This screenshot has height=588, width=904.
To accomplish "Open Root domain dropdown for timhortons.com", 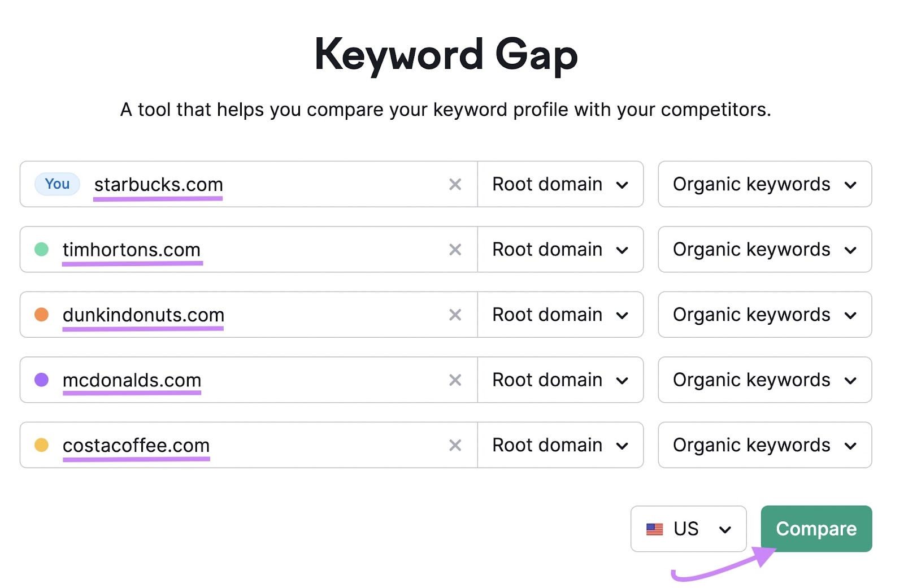I will coord(560,249).
